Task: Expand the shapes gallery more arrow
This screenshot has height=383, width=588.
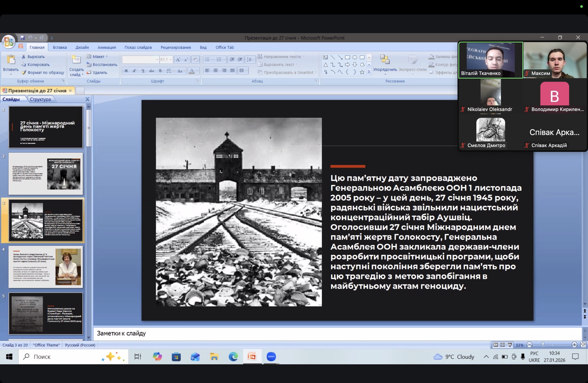Action: [369, 72]
